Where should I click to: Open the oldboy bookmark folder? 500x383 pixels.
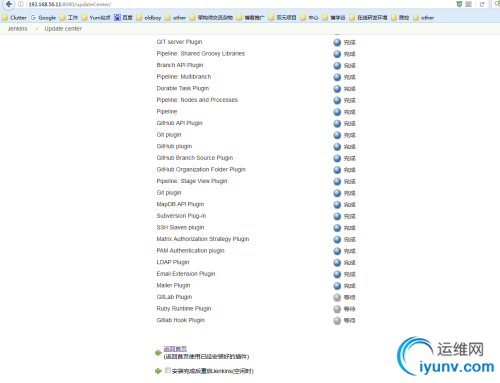point(149,18)
